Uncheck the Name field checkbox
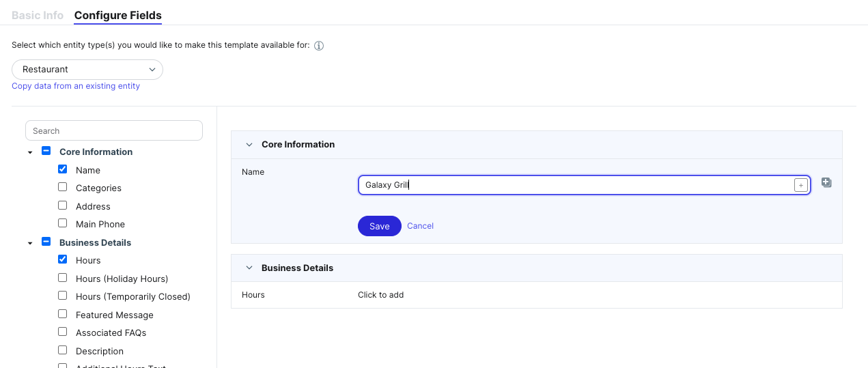 (63, 169)
